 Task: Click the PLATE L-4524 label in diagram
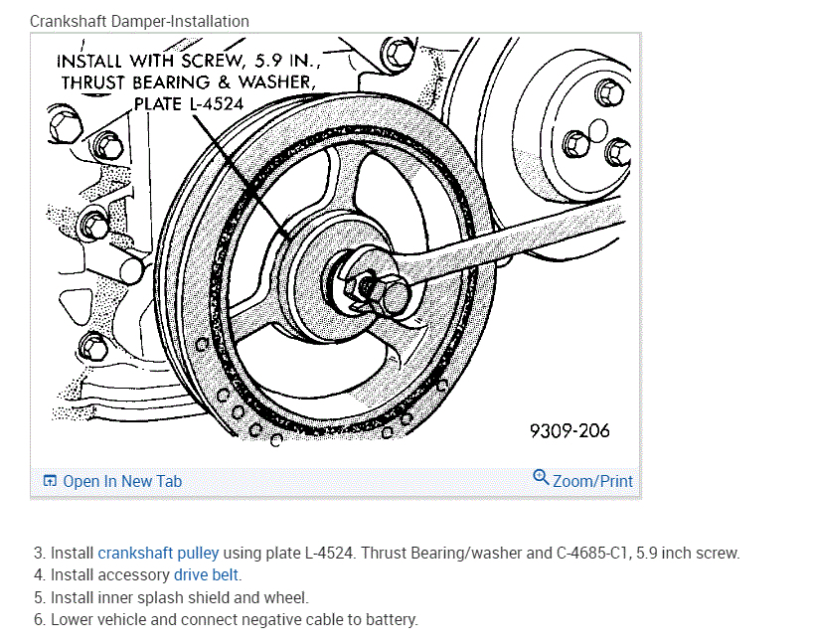coord(189,103)
